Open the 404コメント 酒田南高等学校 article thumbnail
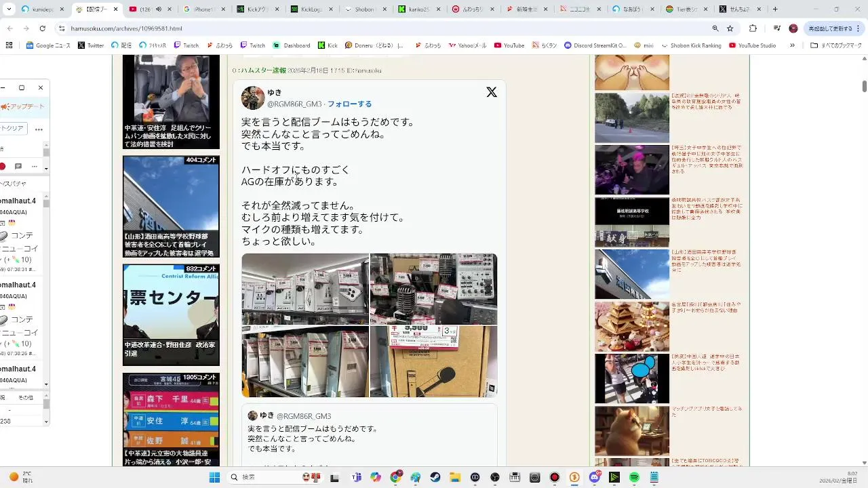Viewport: 868px width, 488px height. [171, 207]
